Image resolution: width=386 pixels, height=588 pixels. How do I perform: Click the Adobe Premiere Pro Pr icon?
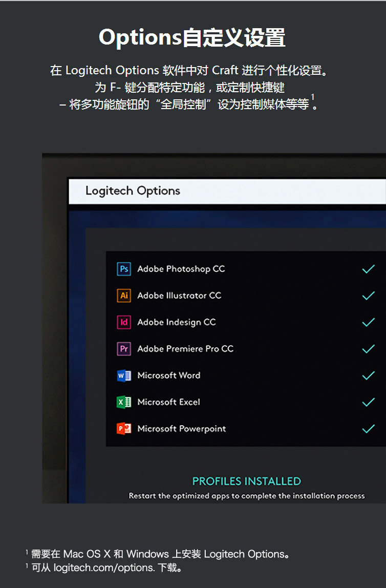tap(124, 349)
